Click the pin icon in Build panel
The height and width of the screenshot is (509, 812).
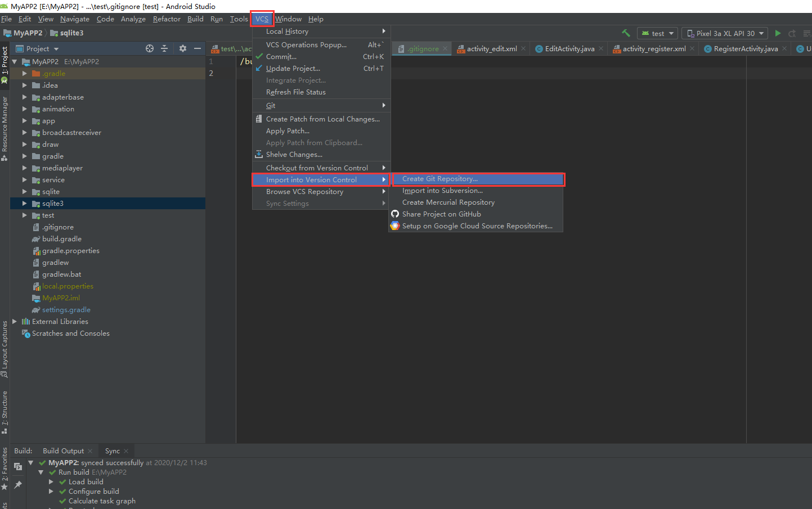[x=18, y=484]
